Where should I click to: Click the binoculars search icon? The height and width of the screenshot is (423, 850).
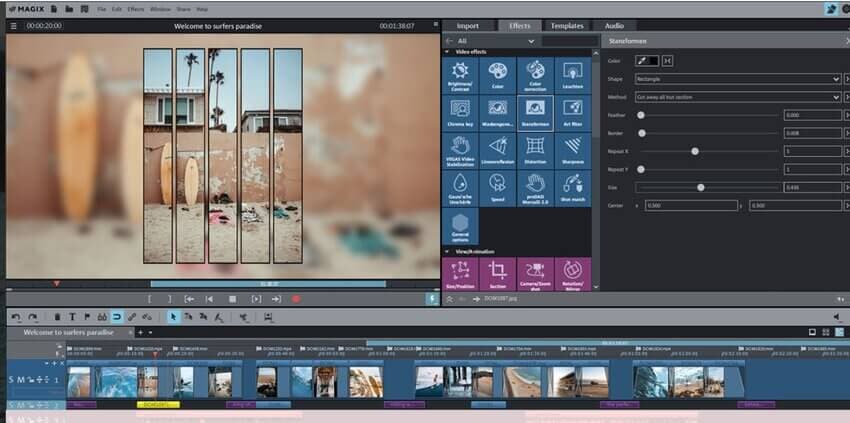pos(102,317)
